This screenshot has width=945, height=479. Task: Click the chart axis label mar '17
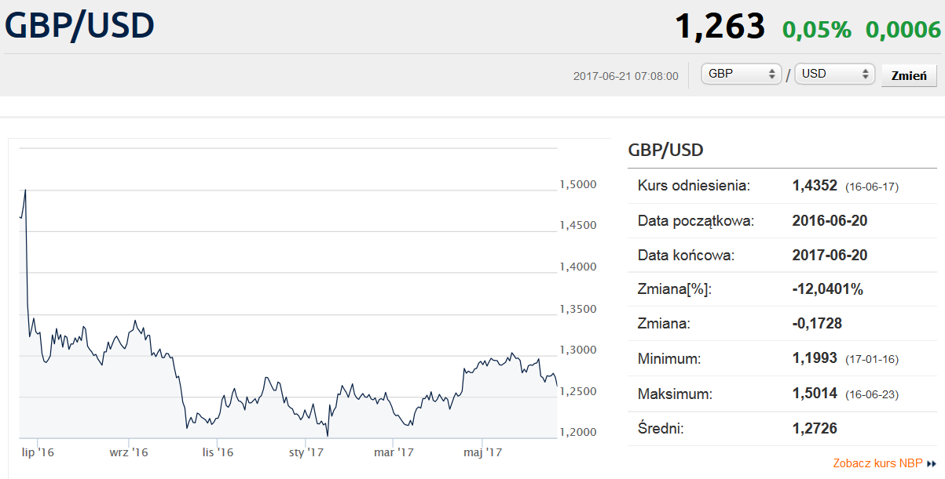click(x=394, y=452)
